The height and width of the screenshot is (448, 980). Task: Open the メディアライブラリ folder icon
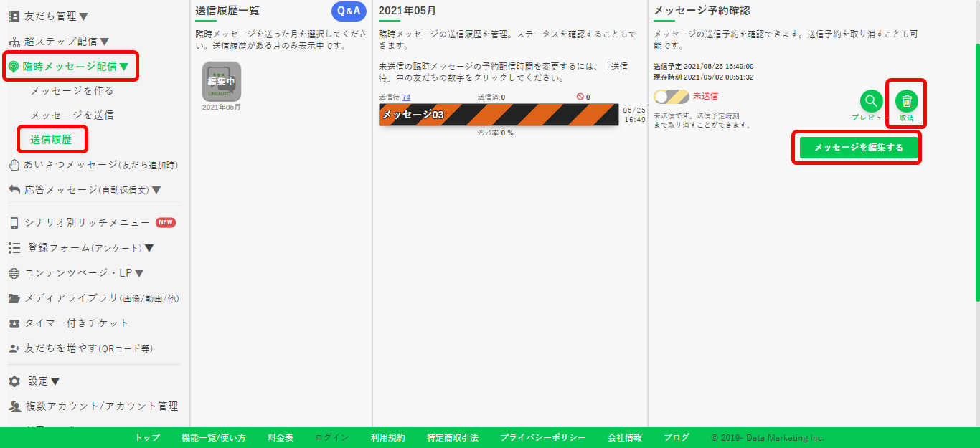13,297
